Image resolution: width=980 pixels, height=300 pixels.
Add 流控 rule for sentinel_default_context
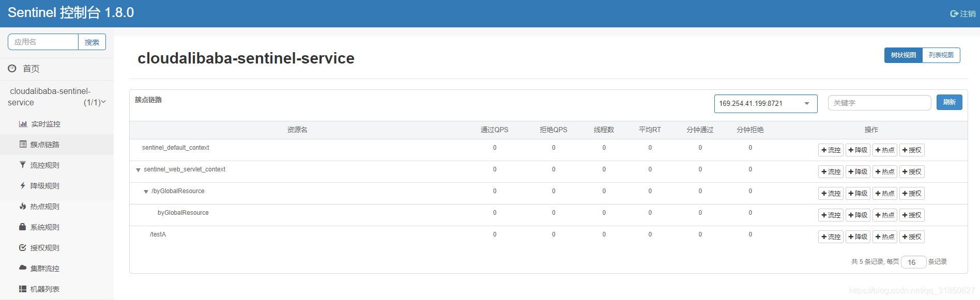[831, 150]
